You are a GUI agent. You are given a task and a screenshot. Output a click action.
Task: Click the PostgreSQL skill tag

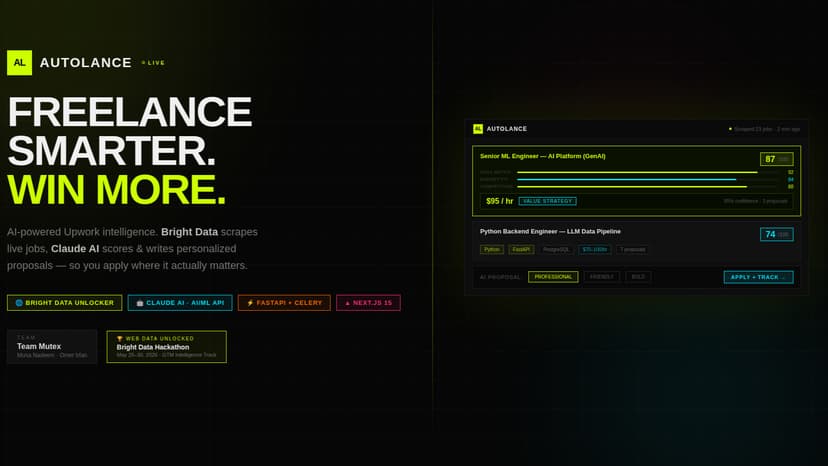556,249
